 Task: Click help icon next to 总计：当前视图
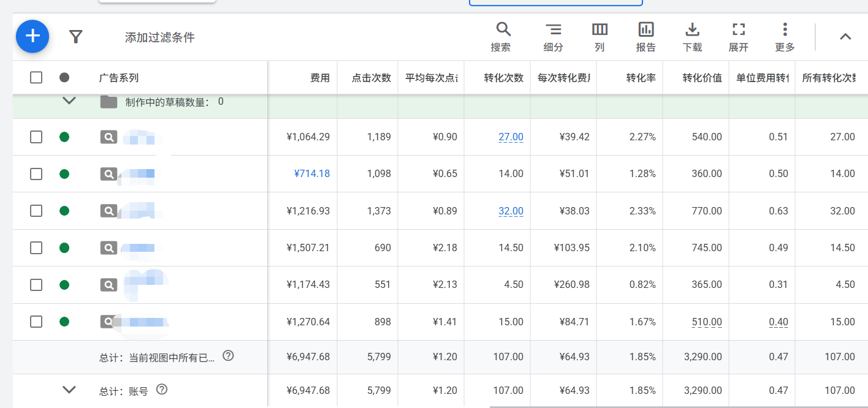click(x=228, y=356)
